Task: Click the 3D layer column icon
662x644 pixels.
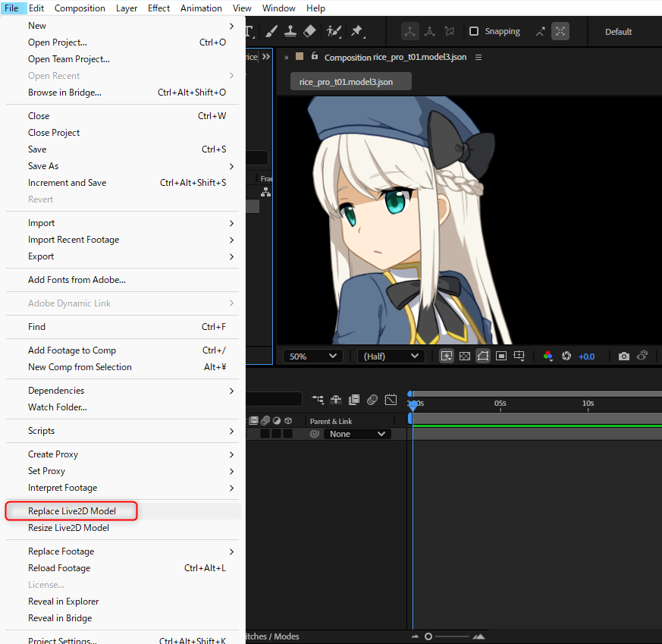Action: [288, 420]
